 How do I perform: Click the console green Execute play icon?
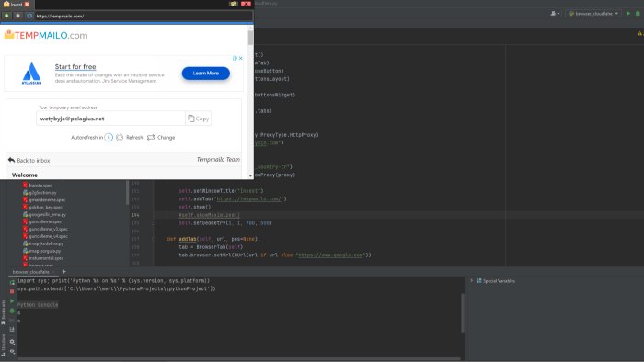click(x=12, y=301)
